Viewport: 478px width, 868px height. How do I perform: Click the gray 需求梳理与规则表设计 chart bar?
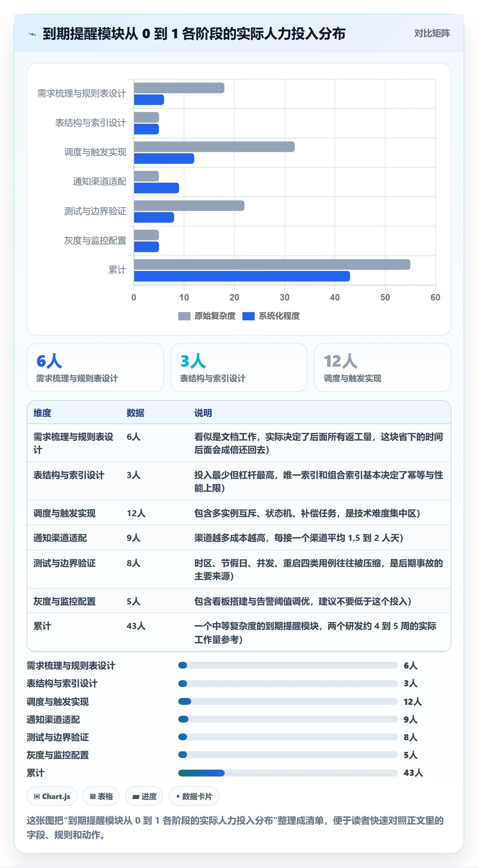pos(179,88)
